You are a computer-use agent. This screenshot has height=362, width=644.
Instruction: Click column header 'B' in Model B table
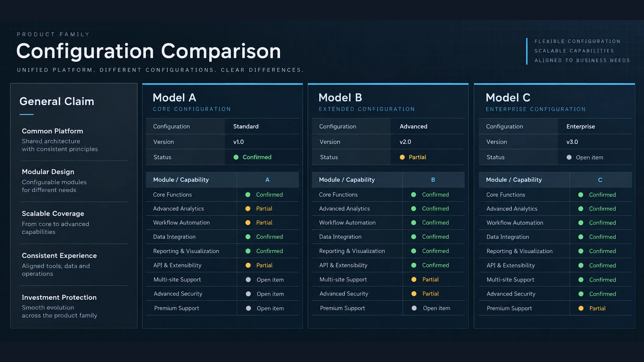click(x=433, y=180)
